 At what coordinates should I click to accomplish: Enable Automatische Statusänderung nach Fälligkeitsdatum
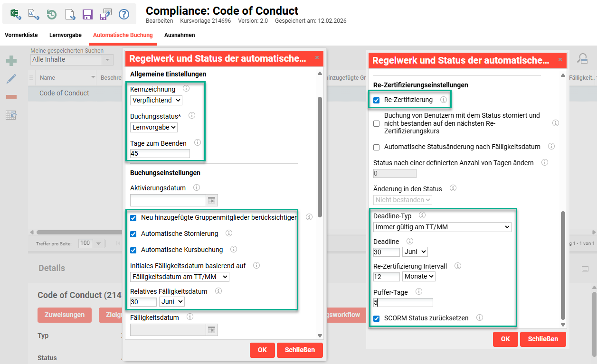pos(377,147)
